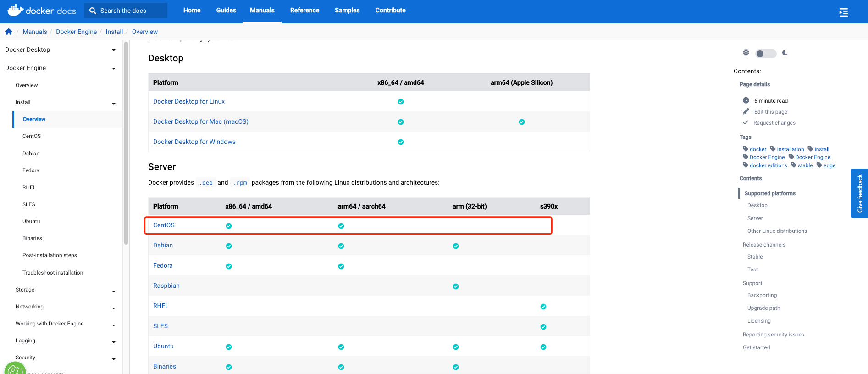This screenshot has height=374, width=868.
Task: Click the home breadcrumb icon
Action: click(9, 32)
